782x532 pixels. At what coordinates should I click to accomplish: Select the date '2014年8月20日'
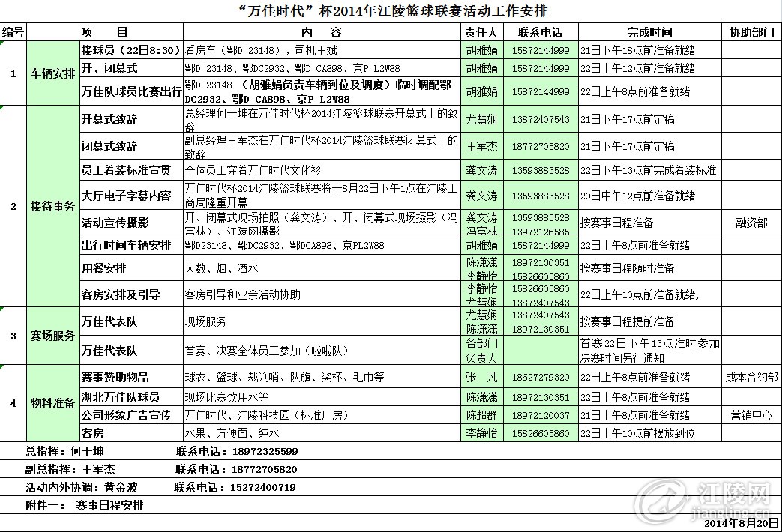tap(742, 523)
